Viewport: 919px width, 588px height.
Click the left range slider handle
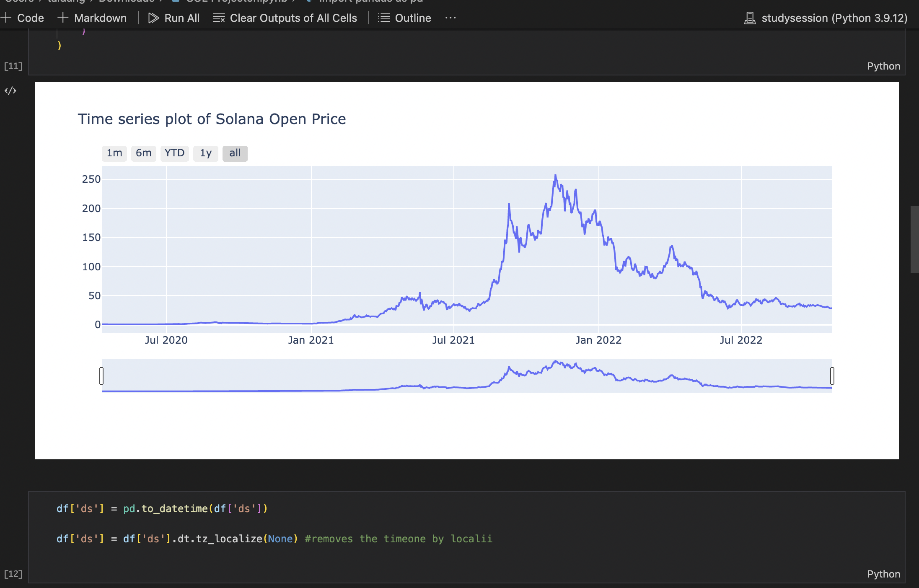pyautogui.click(x=101, y=376)
